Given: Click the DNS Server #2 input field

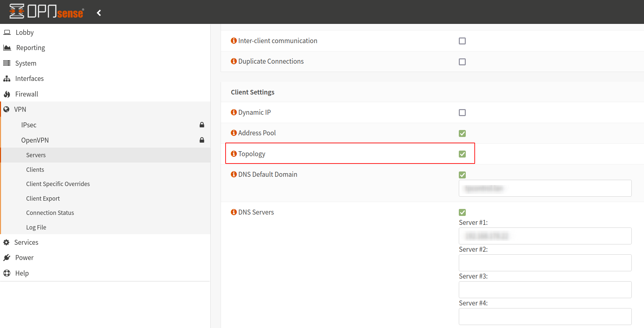Looking at the screenshot, I should click(545, 263).
